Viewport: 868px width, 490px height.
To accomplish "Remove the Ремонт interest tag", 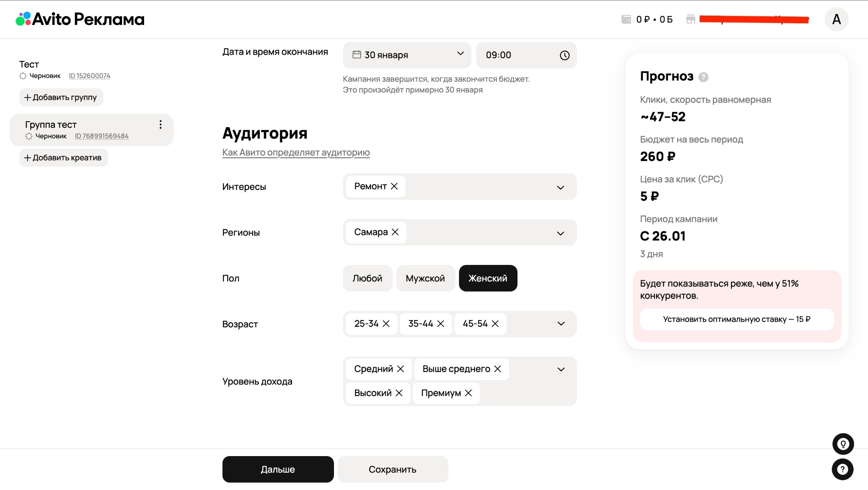I will (394, 187).
